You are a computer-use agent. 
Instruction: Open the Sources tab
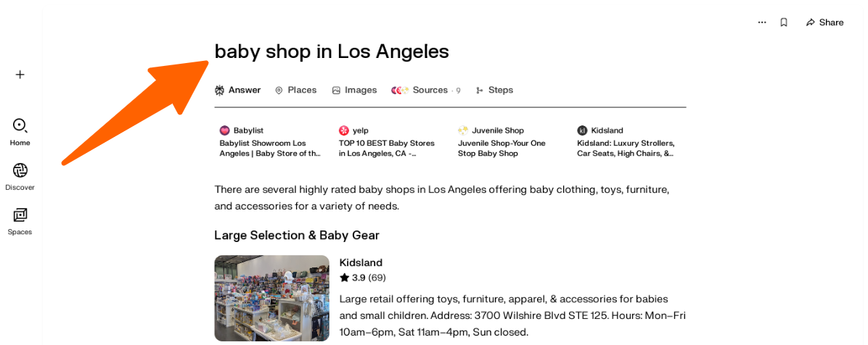click(x=425, y=91)
